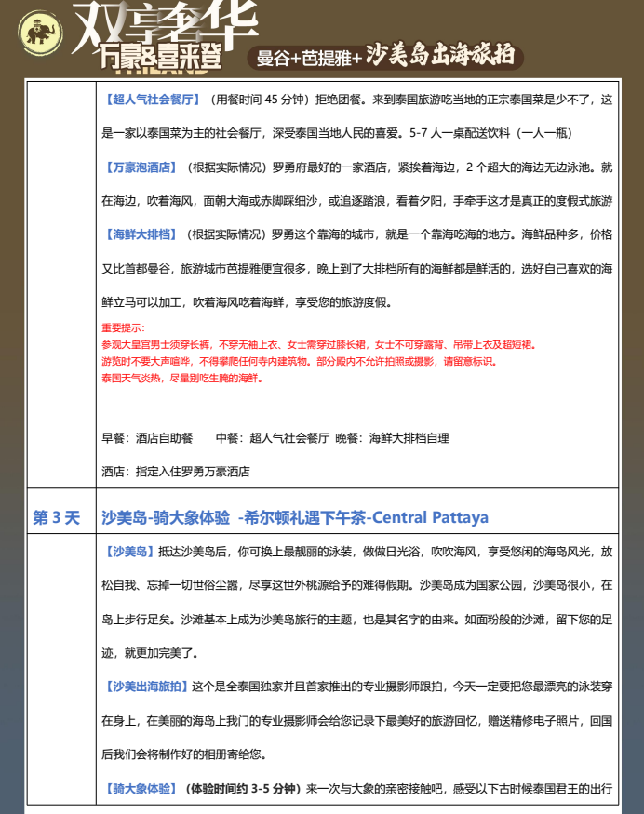644x814 pixels.
Task: Click the red line 泰国天气炎热，尽量别吃生腌的海鲜
Action: (182, 378)
